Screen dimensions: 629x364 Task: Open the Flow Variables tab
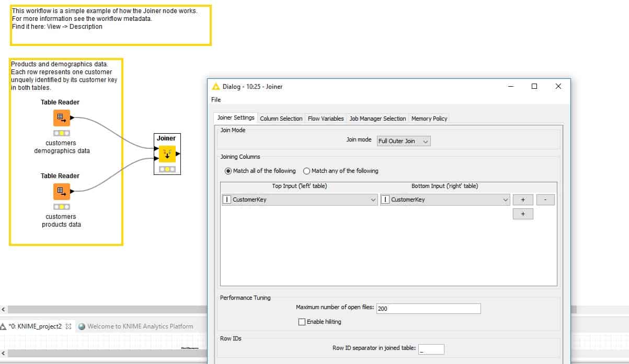point(326,119)
